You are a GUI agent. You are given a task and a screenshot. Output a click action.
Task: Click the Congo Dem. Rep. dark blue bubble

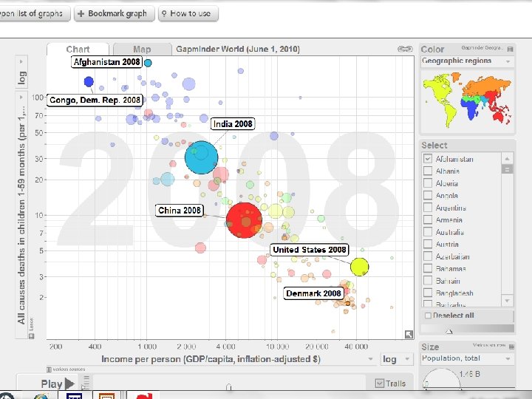[89, 81]
